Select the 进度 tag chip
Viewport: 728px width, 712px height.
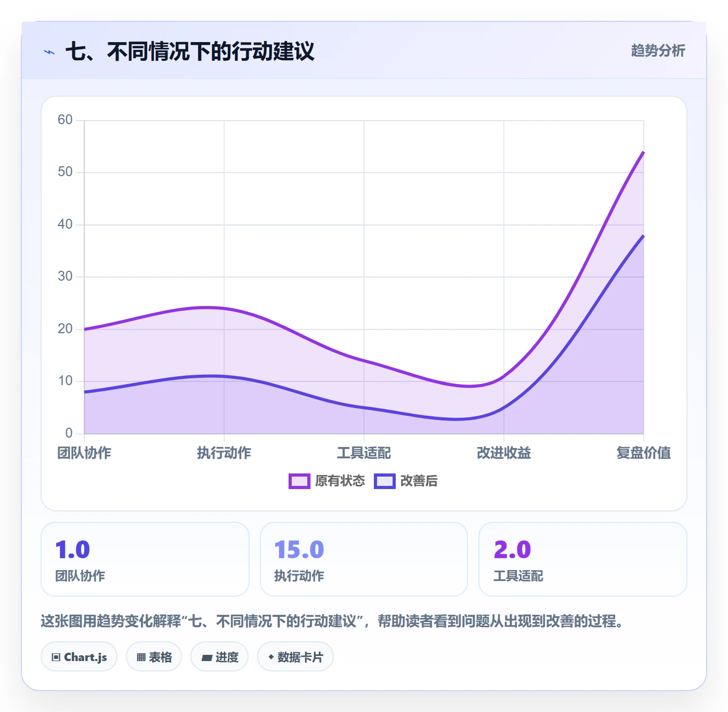(x=219, y=657)
